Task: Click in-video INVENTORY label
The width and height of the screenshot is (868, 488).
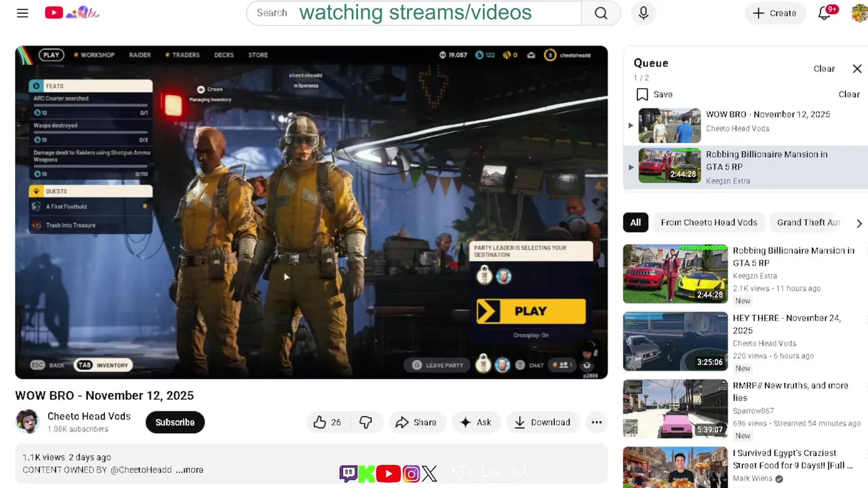Action: tap(112, 365)
